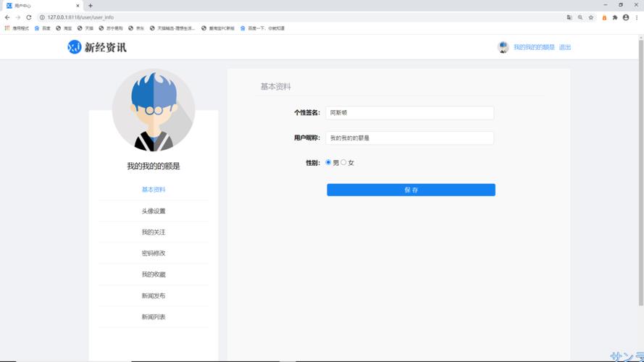Viewport: 644px width, 362px height.
Task: Open 密码修改 in the sidebar menu
Action: 153,253
